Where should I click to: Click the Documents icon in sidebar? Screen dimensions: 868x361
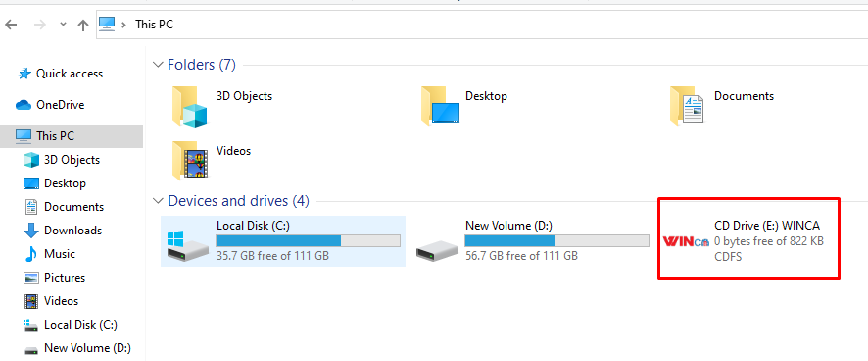point(31,207)
